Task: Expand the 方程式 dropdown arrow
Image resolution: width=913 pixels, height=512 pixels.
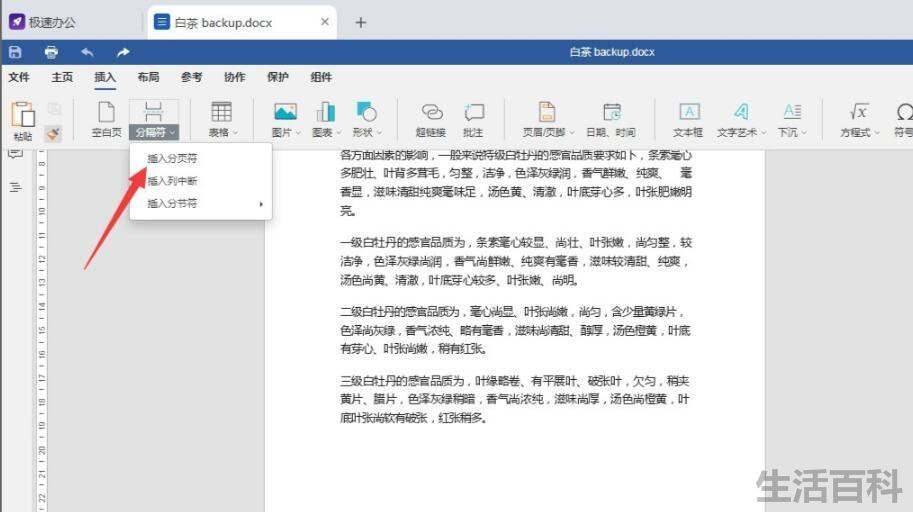Action: click(876, 133)
